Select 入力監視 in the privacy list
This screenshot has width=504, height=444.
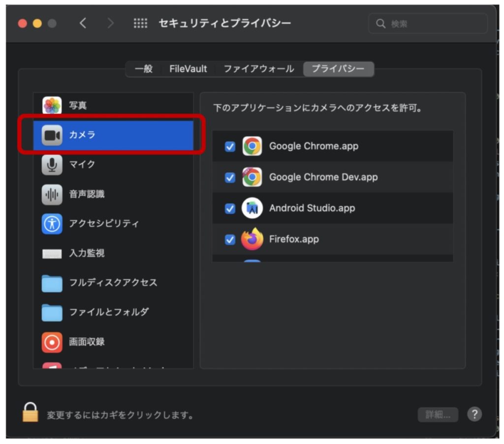click(x=87, y=253)
